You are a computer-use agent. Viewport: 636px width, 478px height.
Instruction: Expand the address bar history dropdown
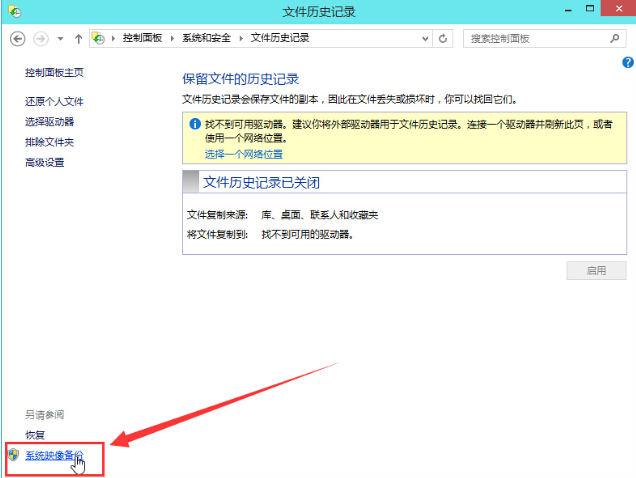click(424, 38)
